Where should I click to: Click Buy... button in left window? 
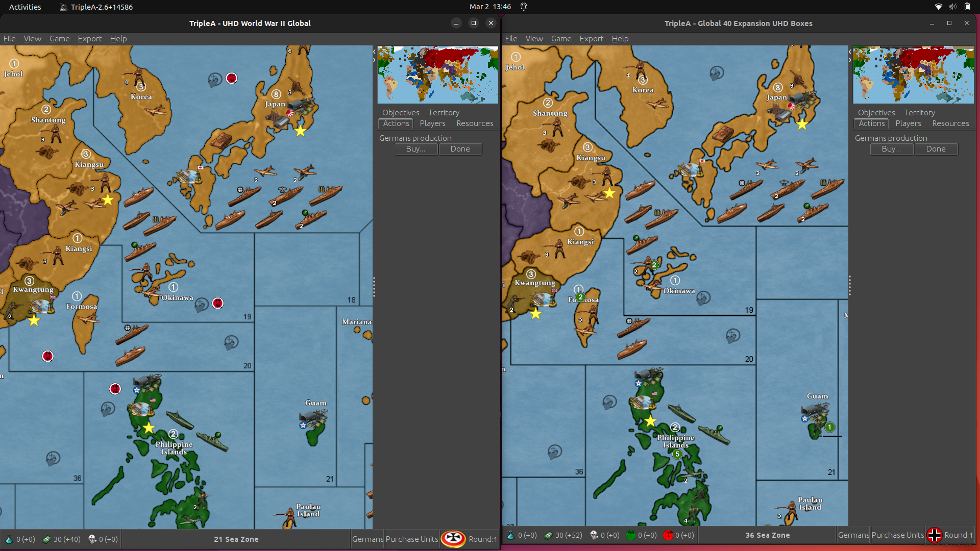click(x=416, y=149)
